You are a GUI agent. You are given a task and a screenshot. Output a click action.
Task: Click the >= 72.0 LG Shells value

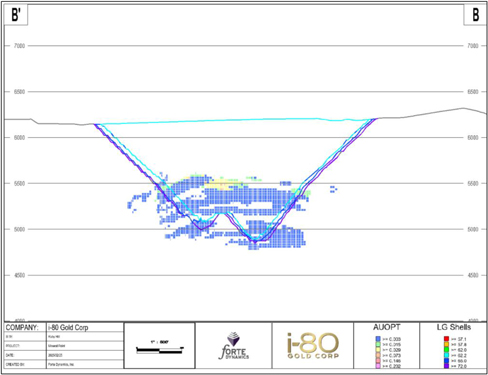[459, 366]
